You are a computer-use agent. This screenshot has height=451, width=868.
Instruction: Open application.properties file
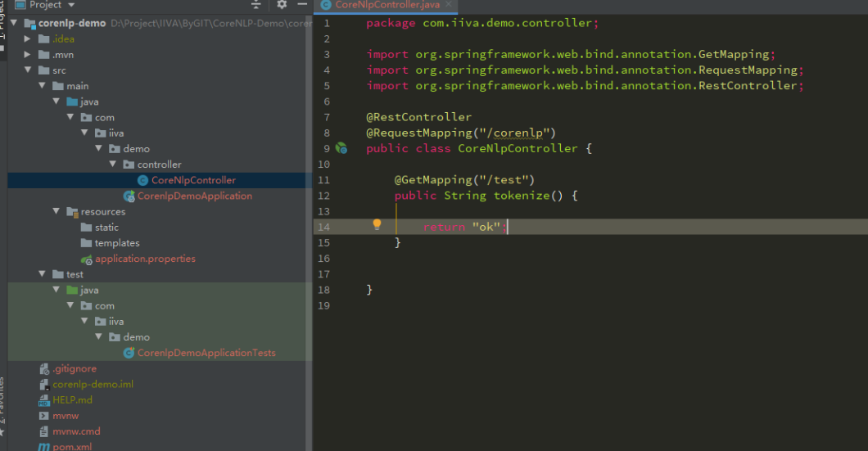point(145,259)
